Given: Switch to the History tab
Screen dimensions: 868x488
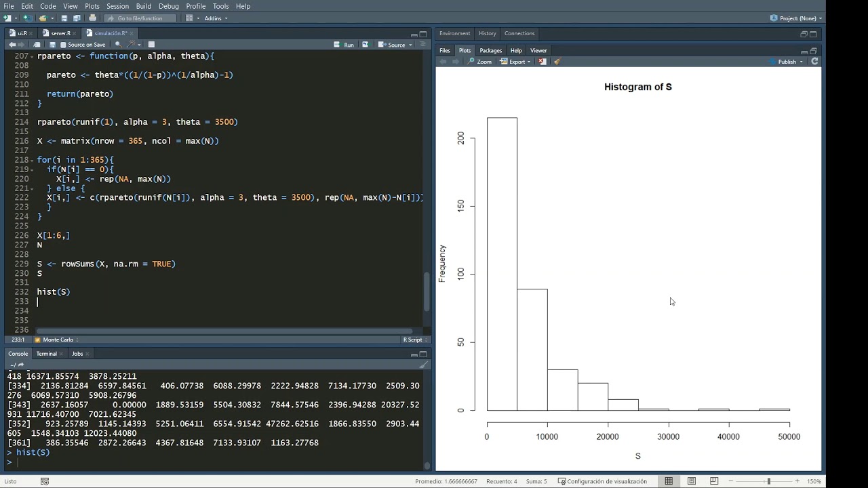Looking at the screenshot, I should click(x=488, y=33).
